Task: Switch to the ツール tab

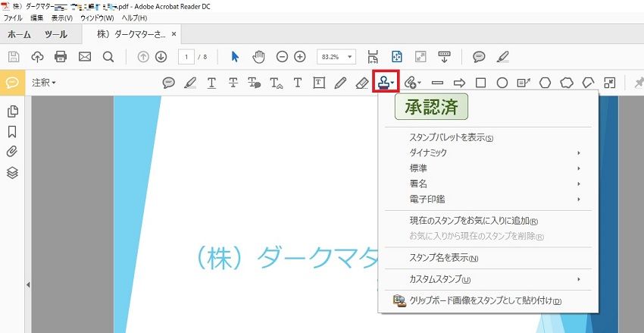Action: 55,34
